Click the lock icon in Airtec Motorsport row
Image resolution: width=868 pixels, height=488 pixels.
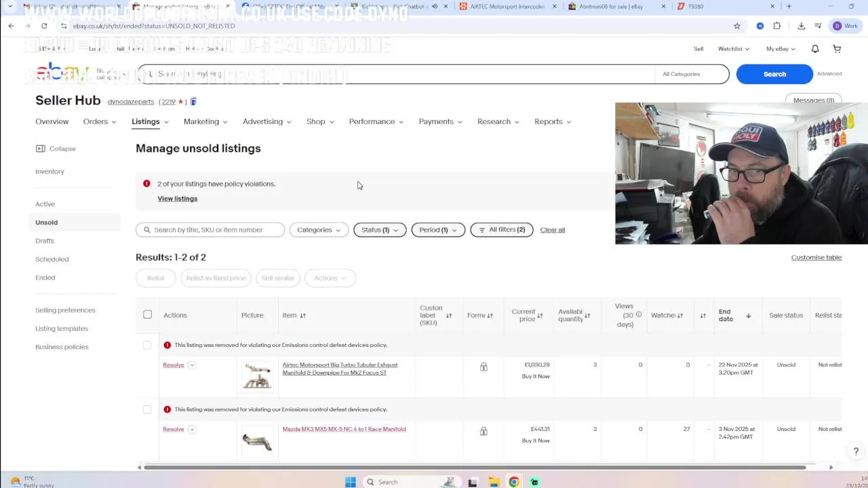(484, 367)
